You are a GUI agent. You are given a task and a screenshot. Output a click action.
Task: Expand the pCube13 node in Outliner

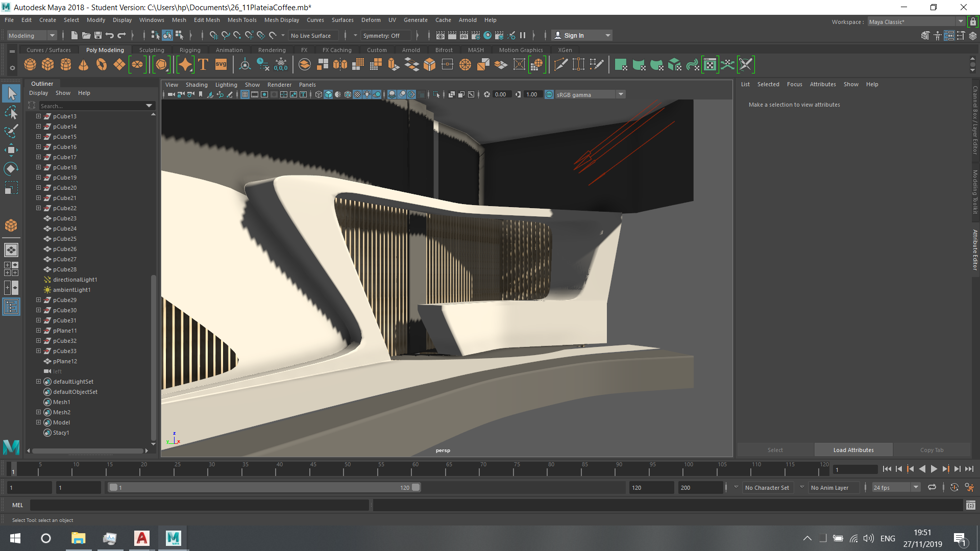click(x=38, y=116)
